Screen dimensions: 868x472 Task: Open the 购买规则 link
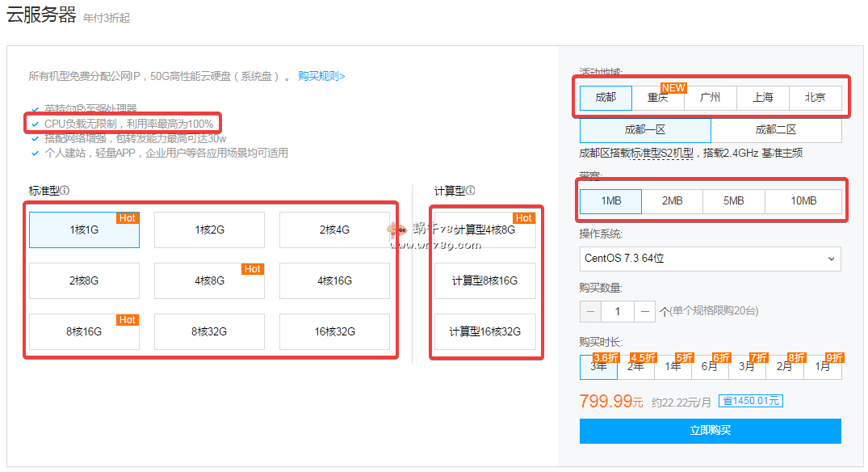point(321,76)
